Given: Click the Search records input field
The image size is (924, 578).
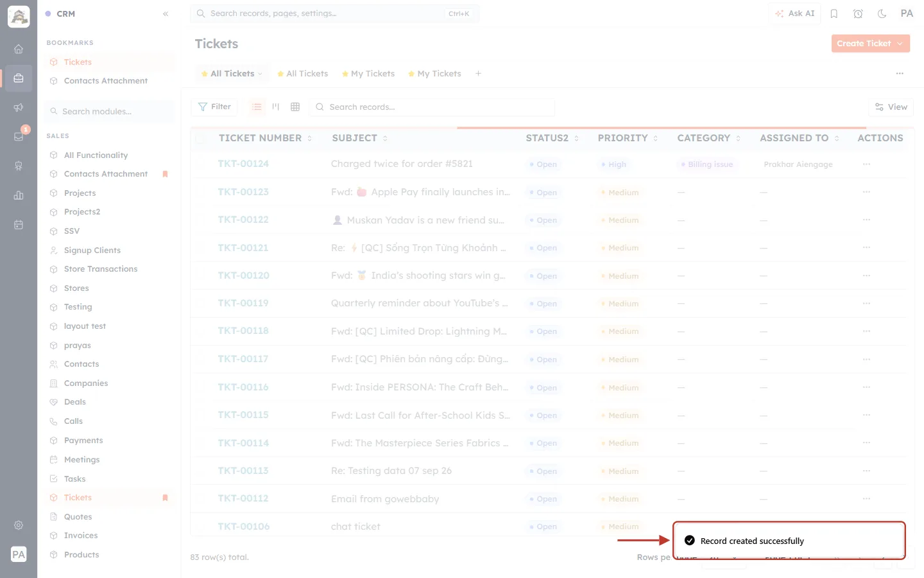Looking at the screenshot, I should (432, 107).
